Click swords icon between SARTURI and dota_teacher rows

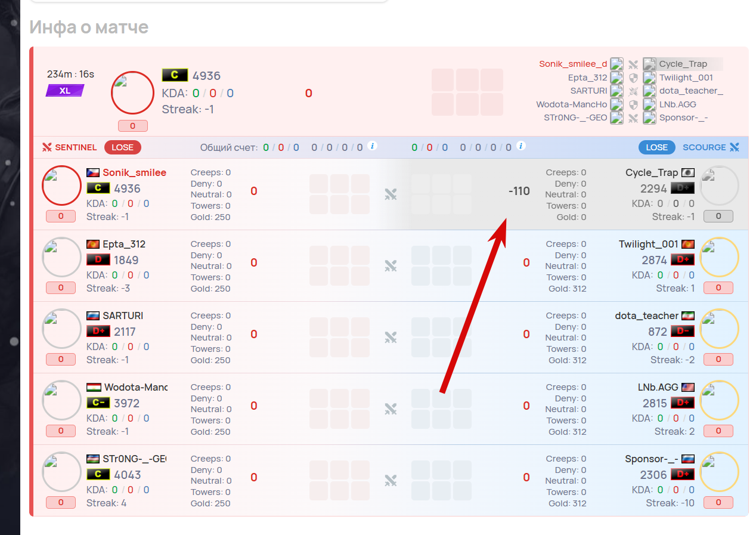point(391,337)
